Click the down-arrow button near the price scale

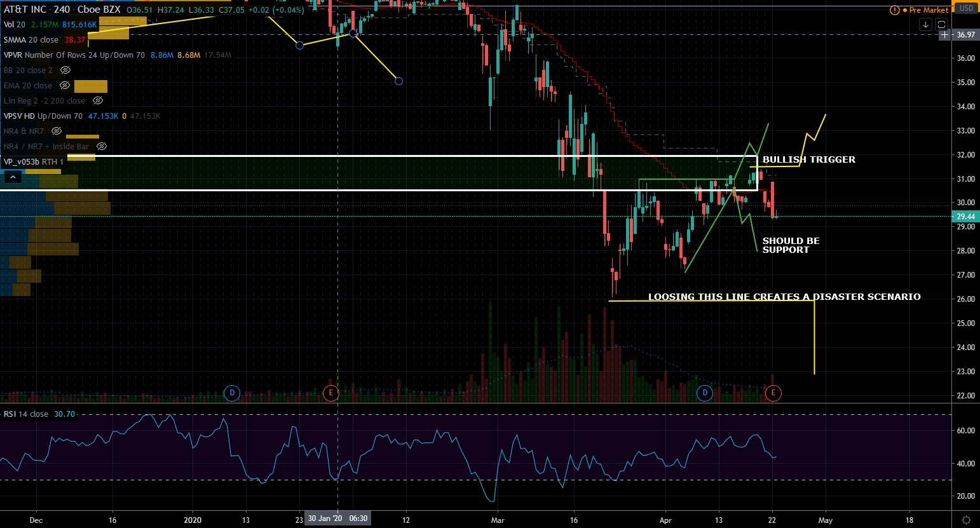[926, 25]
